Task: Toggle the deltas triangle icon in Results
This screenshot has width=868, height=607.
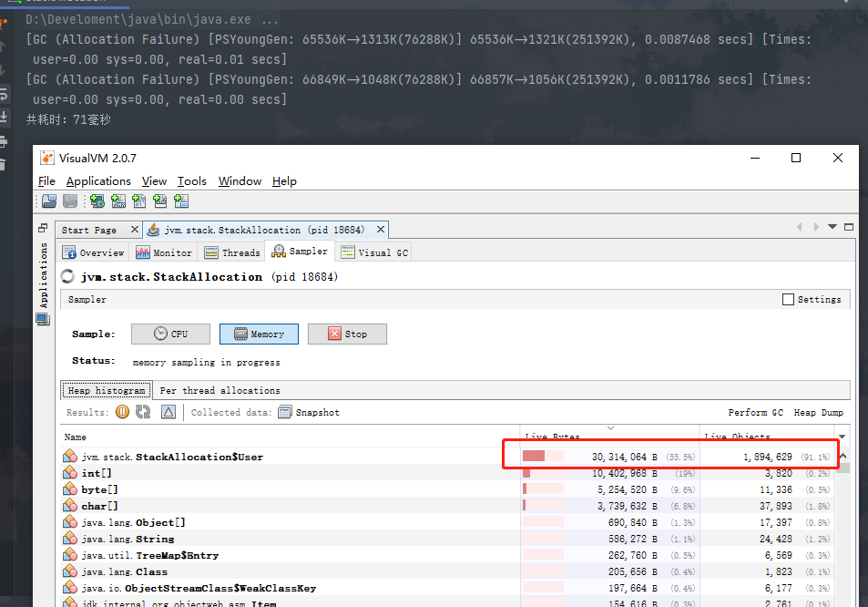Action: point(168,411)
